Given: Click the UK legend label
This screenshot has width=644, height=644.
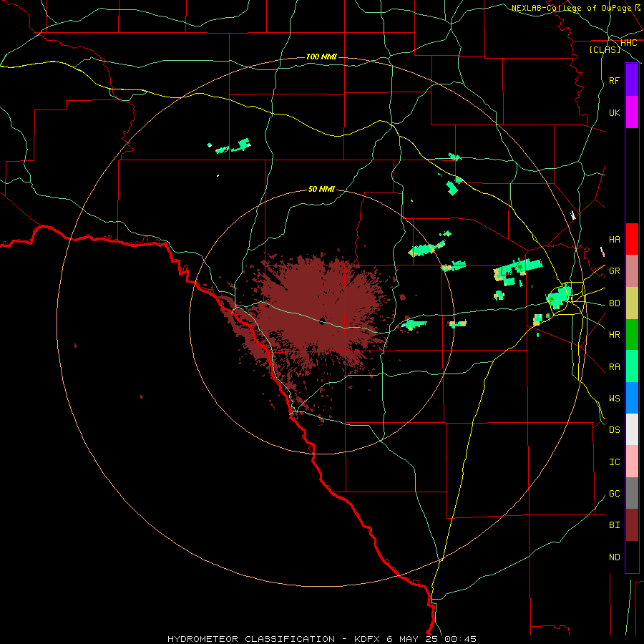Looking at the screenshot, I should tap(615, 112).
